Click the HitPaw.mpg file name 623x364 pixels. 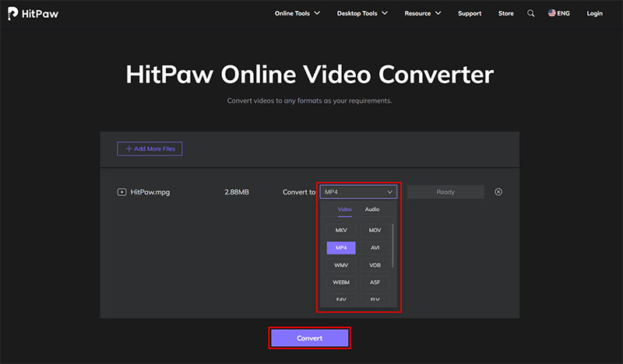click(x=150, y=192)
